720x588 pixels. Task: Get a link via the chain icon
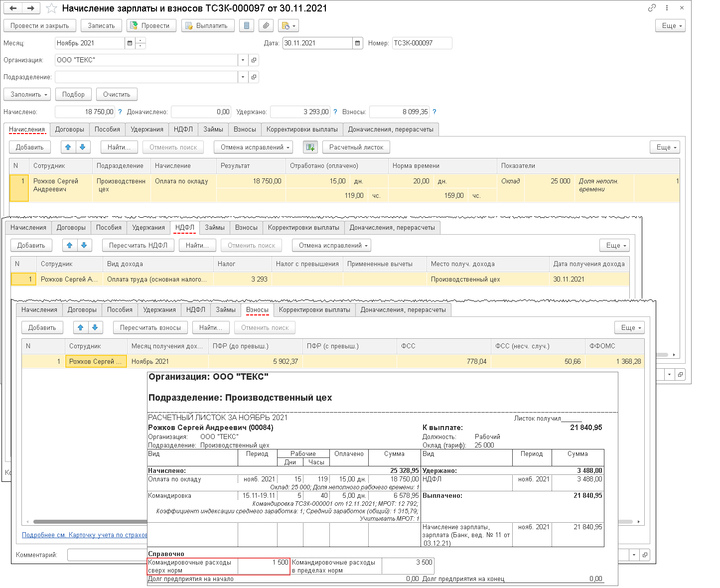pyautogui.click(x=652, y=8)
